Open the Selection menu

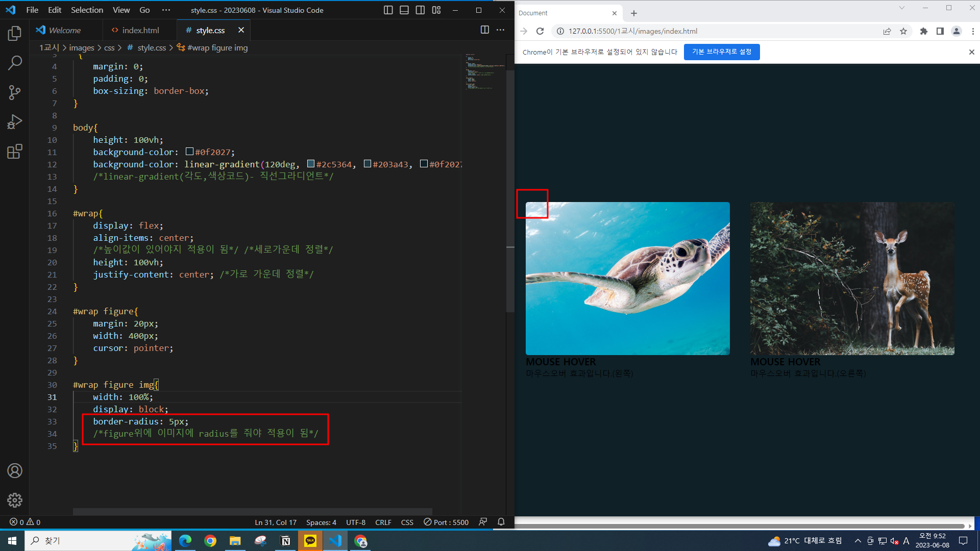(x=87, y=10)
